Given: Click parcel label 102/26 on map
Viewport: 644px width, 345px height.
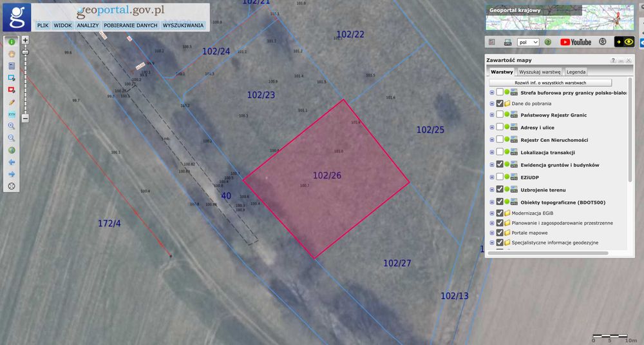Looking at the screenshot, I should pos(327,175).
